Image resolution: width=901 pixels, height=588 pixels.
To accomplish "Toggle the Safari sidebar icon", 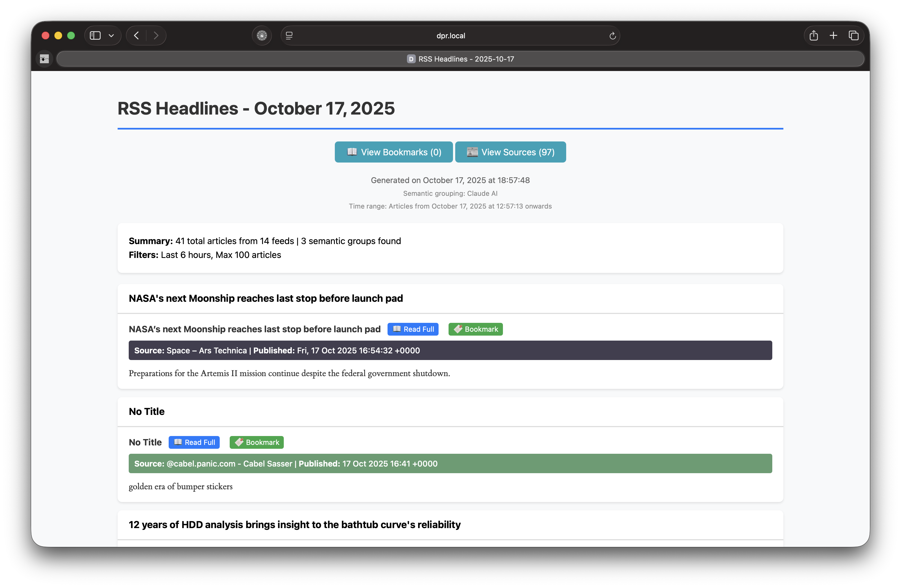I will [x=95, y=36].
